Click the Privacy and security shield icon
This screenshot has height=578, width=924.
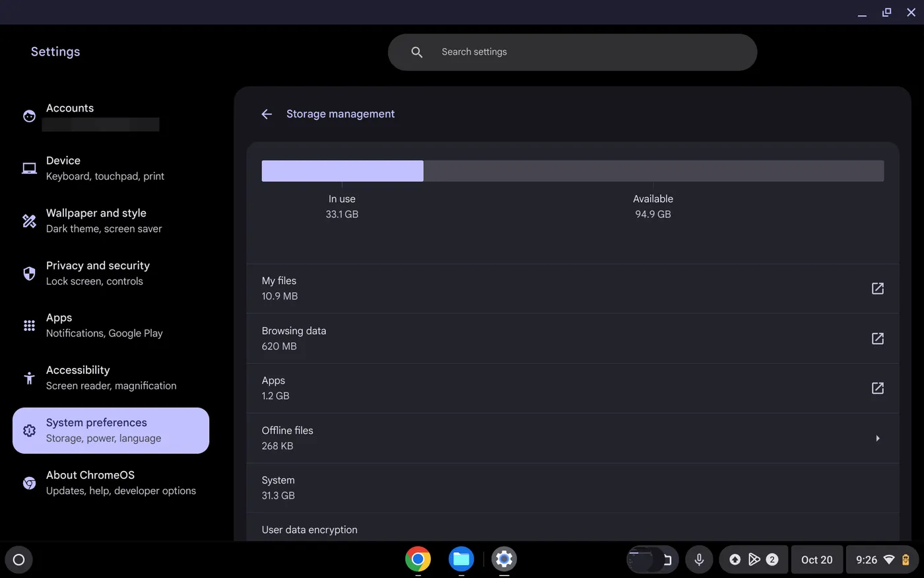[29, 273]
